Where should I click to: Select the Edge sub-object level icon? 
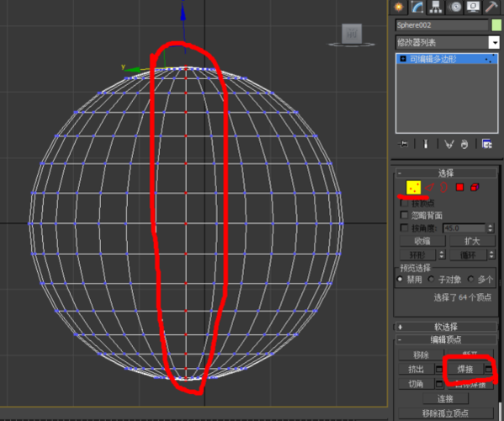tap(429, 187)
